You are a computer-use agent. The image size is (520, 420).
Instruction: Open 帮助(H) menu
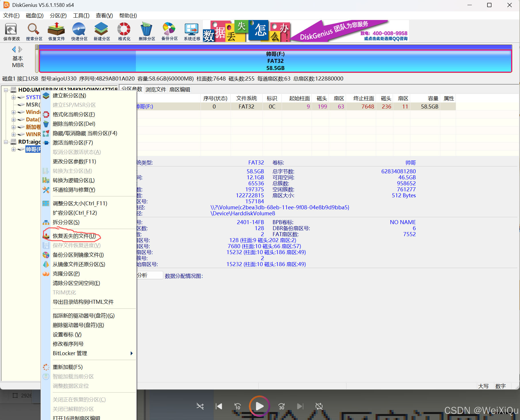(x=128, y=15)
